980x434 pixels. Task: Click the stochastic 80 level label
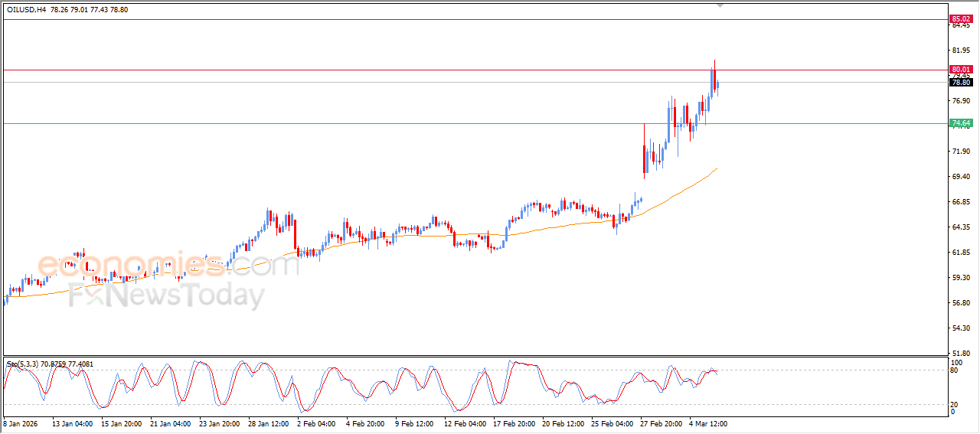[x=955, y=370]
